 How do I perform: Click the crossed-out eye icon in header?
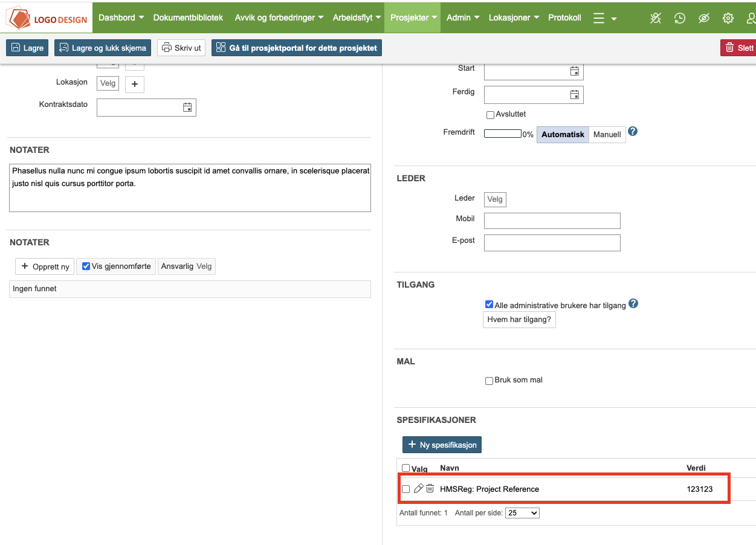pyautogui.click(x=704, y=18)
